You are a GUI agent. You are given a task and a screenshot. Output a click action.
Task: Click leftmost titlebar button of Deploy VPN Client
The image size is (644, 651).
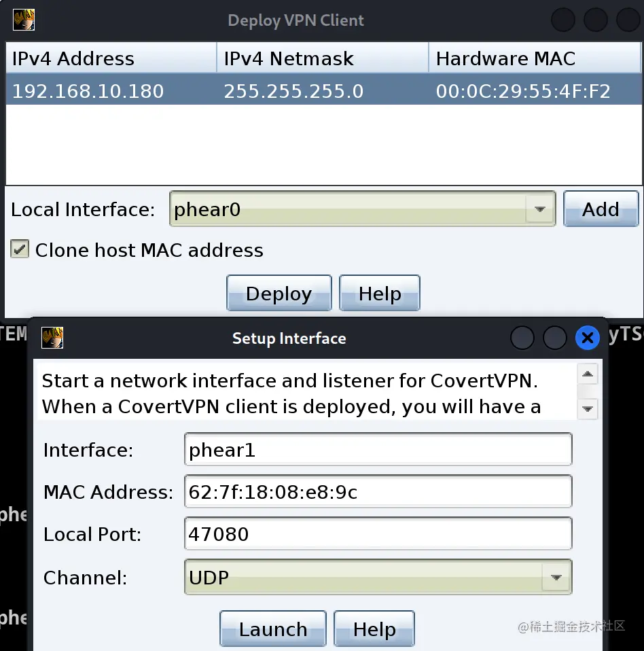[x=563, y=20]
